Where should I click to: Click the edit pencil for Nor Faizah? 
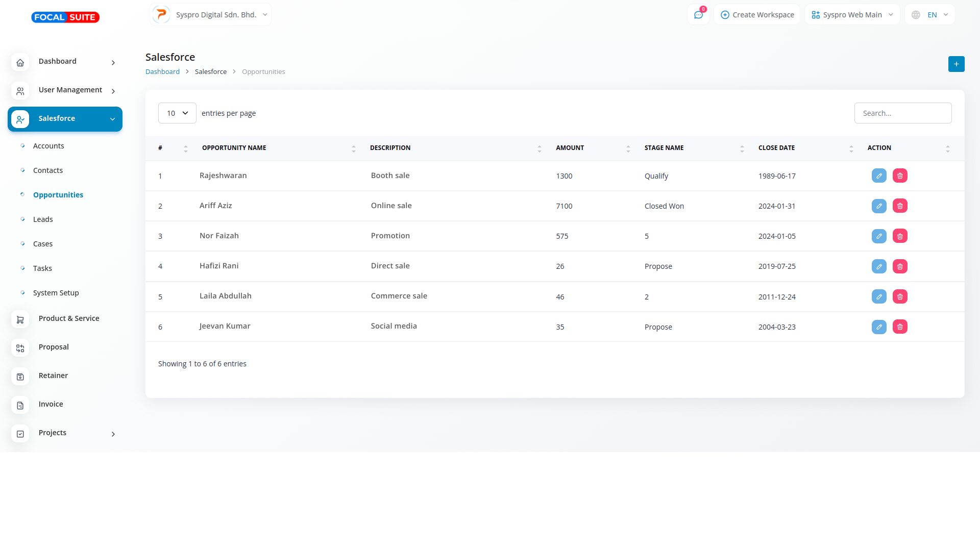[878, 236]
